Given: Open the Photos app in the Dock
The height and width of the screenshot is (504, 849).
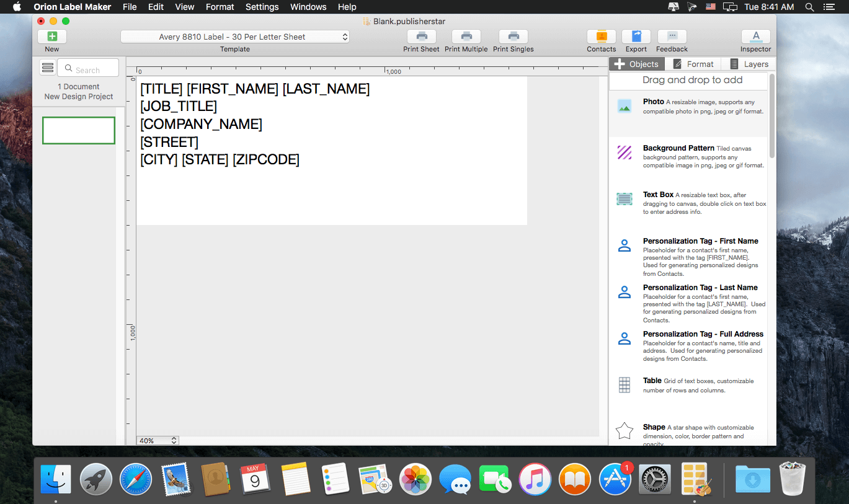Looking at the screenshot, I should 415,479.
